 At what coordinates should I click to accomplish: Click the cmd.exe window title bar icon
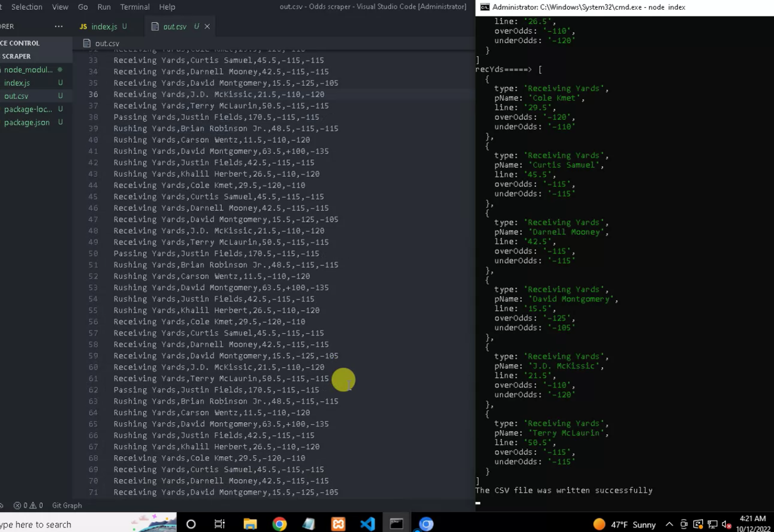point(485,7)
